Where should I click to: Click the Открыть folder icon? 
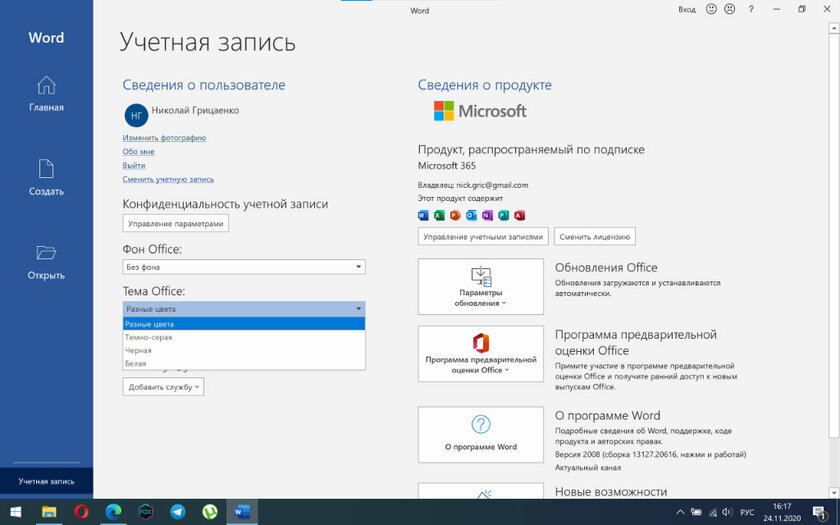pos(46,252)
